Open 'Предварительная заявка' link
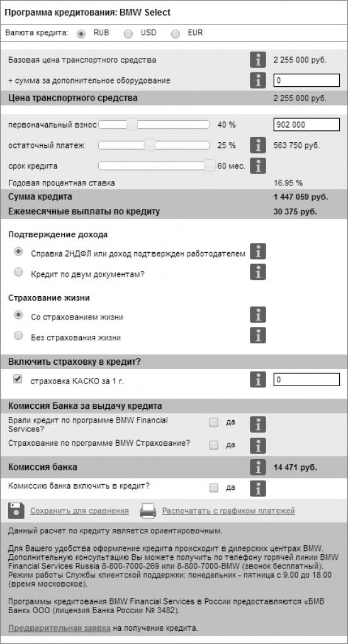348x644 pixels. pyautogui.click(x=59, y=628)
